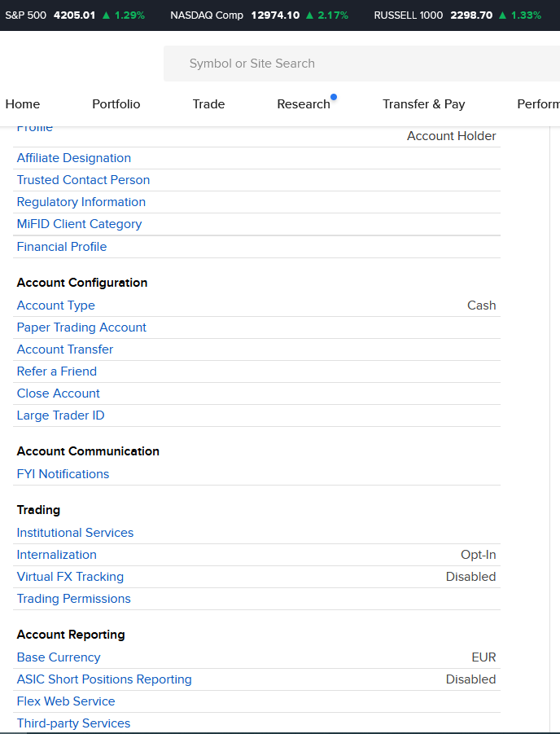The width and height of the screenshot is (560, 734).
Task: Open the Internalization setting
Action: click(x=57, y=555)
